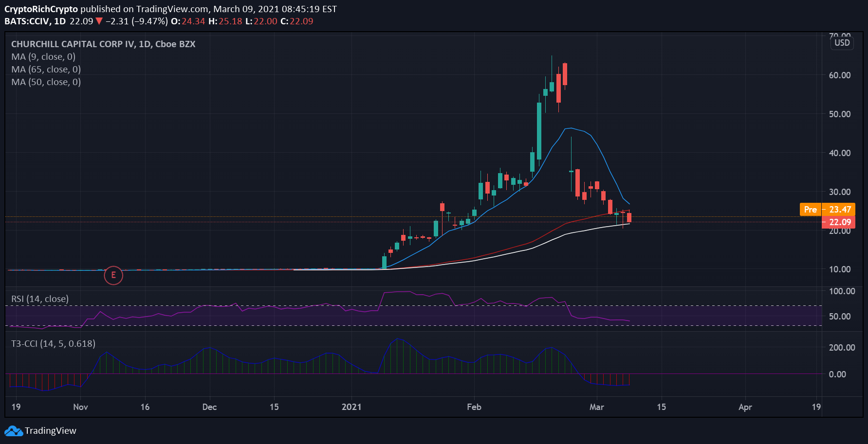868x444 pixels.
Task: Click the red down-triangle change indicator in header
Action: (x=99, y=21)
